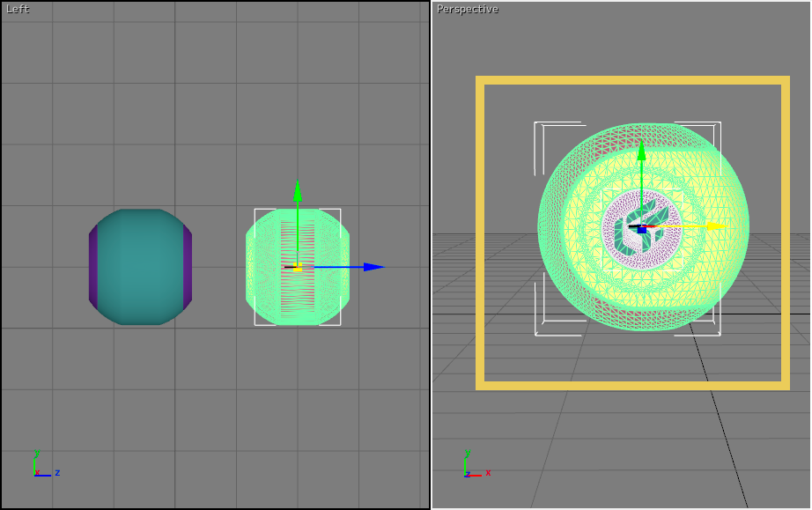Click the gizmo origin in Left viewport

pyautogui.click(x=298, y=267)
